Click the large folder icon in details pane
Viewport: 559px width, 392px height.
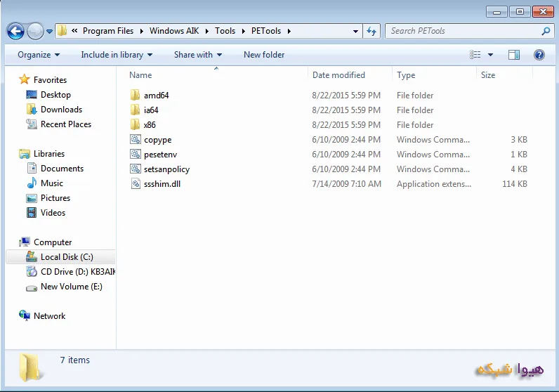coord(30,367)
